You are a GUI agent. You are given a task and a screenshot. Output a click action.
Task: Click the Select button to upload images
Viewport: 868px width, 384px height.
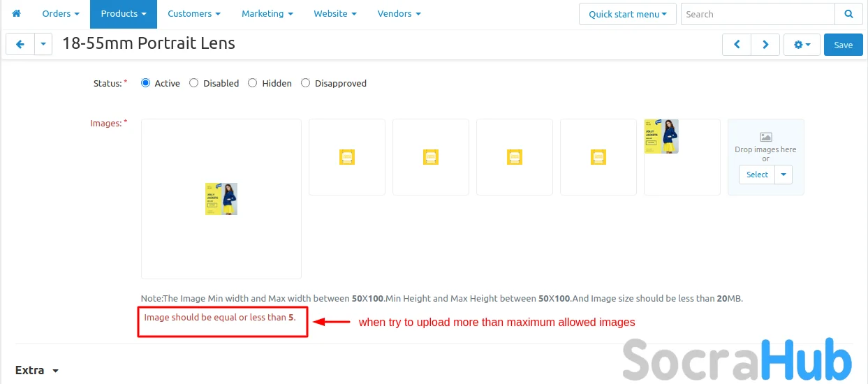757,175
